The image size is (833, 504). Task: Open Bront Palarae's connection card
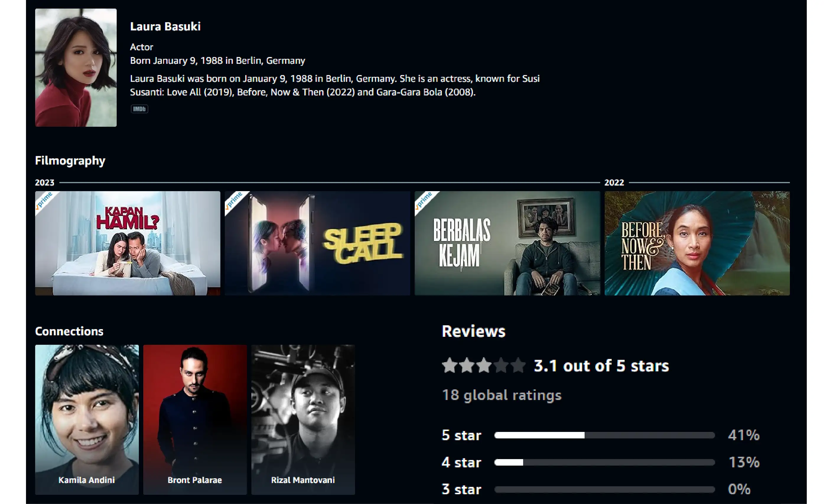point(195,420)
